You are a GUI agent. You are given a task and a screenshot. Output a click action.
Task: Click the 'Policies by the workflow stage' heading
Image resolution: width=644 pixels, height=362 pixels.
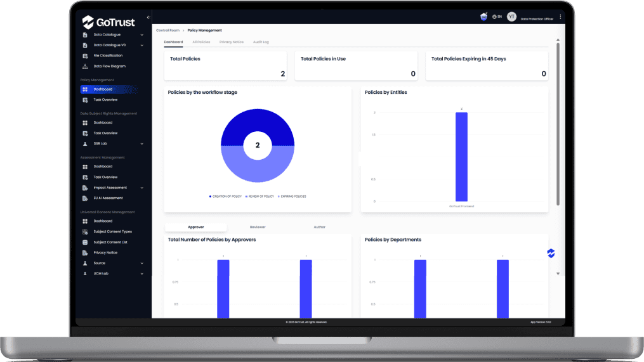click(202, 93)
